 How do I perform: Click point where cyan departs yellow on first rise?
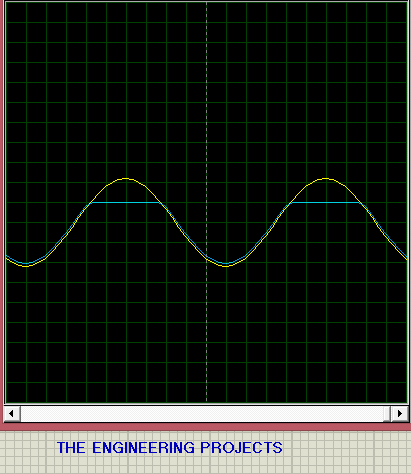(x=92, y=202)
